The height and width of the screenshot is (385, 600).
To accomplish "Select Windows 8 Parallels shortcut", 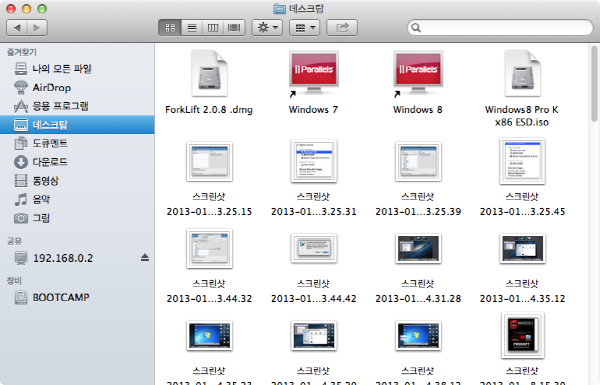I will (x=418, y=73).
